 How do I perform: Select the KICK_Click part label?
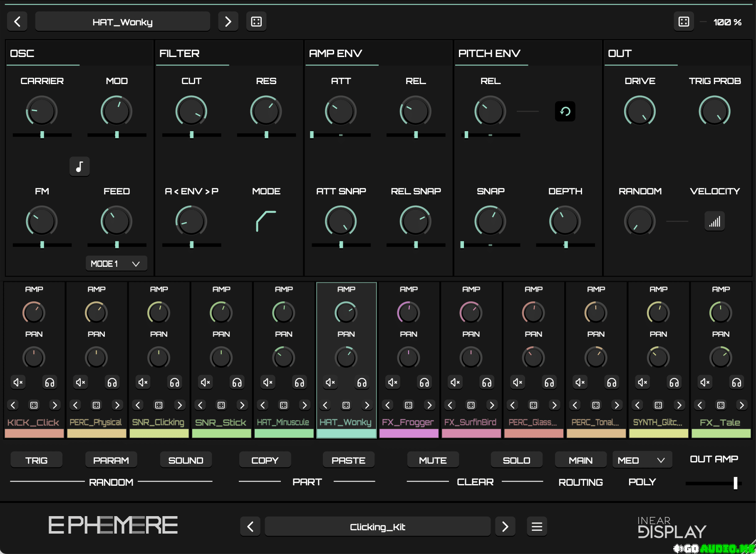(x=34, y=422)
